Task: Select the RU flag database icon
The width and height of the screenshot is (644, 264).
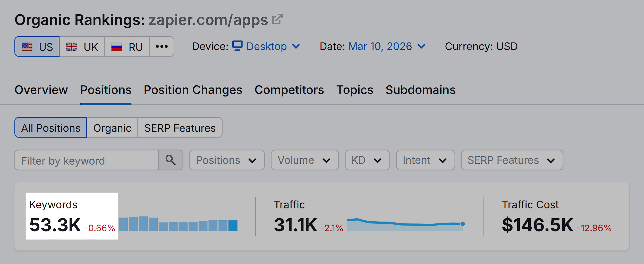Action: [117, 46]
